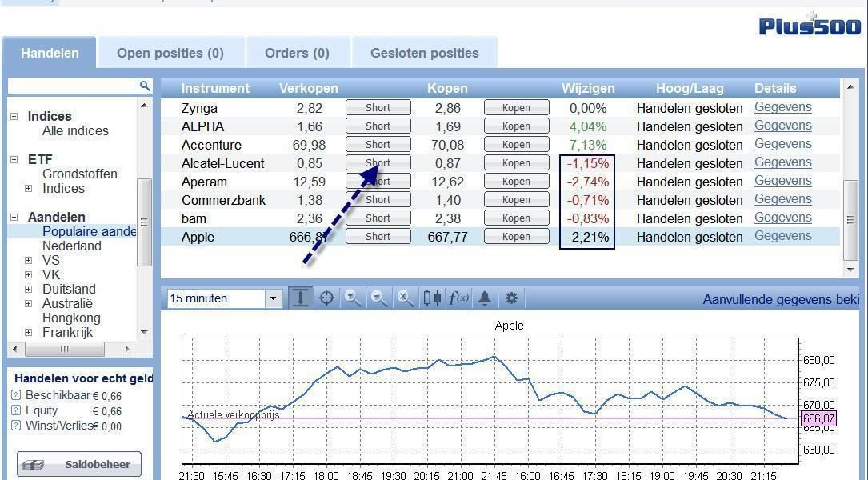Click Short button for Apple
The image size is (868, 480).
(378, 237)
